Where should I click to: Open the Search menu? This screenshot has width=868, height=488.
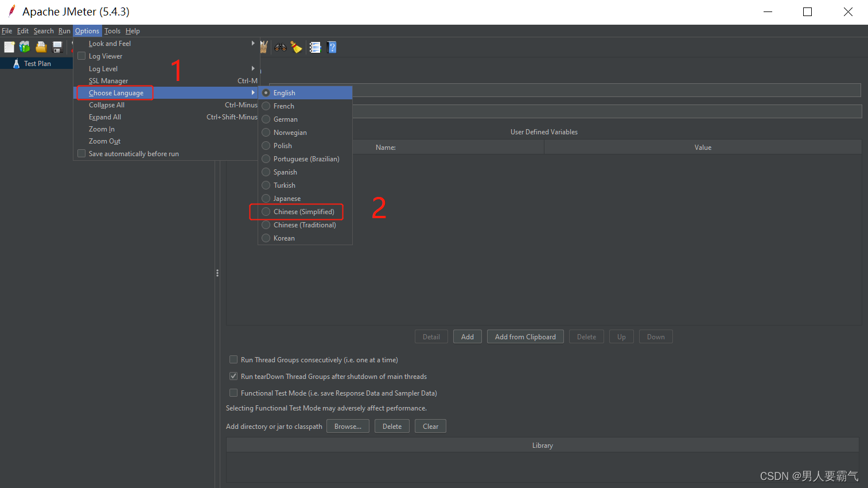click(x=44, y=31)
